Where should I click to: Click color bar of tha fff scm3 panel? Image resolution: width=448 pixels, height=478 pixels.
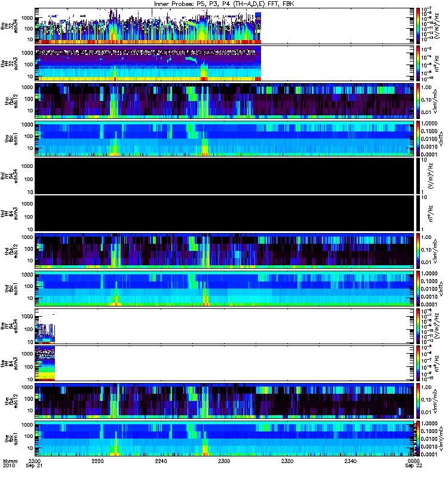tap(418, 63)
